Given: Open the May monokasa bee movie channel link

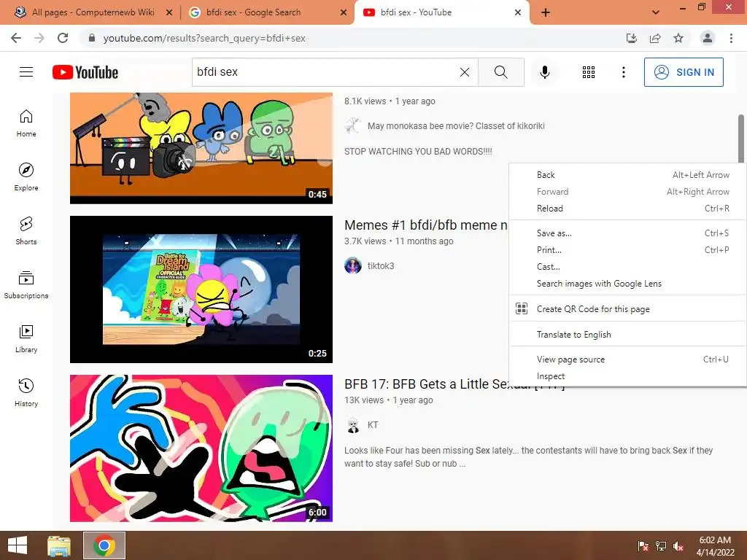Looking at the screenshot, I should (x=456, y=125).
